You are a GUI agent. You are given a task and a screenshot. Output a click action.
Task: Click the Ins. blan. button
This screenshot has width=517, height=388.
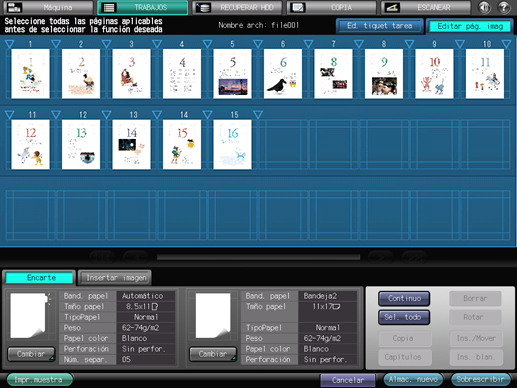(x=476, y=357)
